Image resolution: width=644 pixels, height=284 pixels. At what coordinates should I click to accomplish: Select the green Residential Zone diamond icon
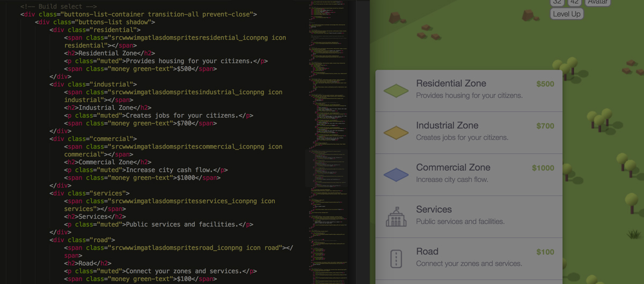tap(397, 91)
